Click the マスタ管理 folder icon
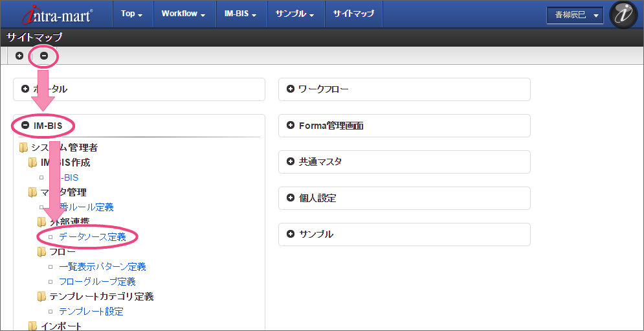The width and height of the screenshot is (644, 331). pos(32,192)
